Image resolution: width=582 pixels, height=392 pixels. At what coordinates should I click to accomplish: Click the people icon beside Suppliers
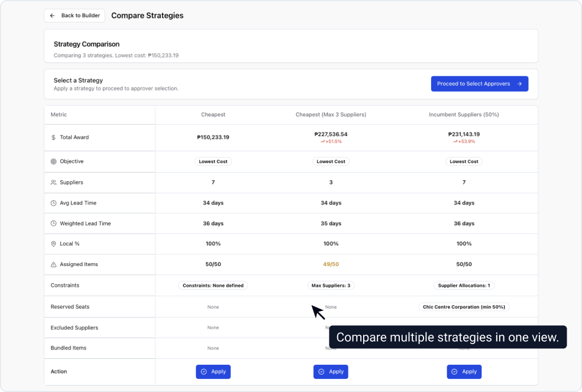click(53, 182)
